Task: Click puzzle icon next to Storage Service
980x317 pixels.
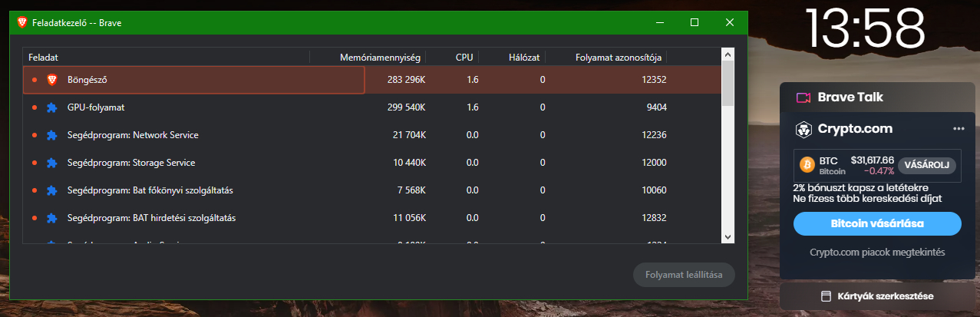Action: [52, 163]
